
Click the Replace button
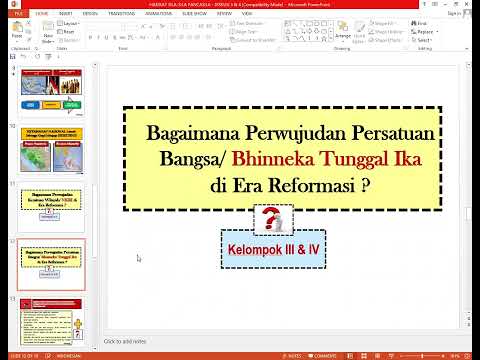click(x=424, y=32)
